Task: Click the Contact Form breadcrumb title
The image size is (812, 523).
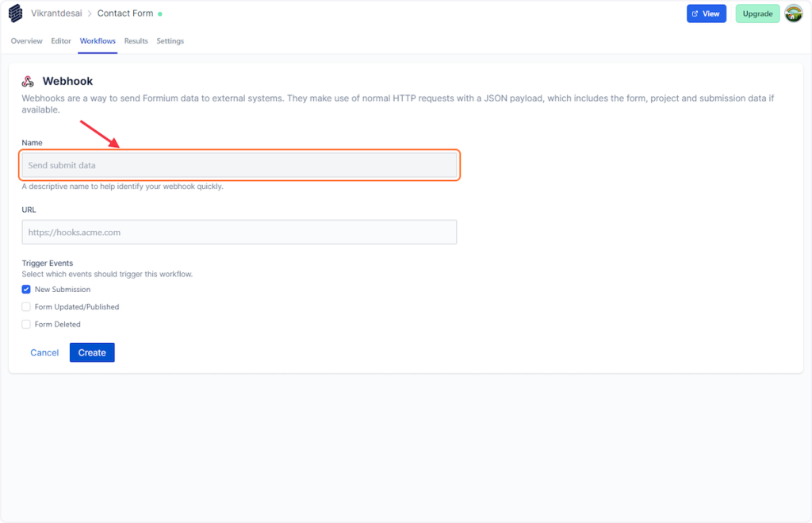Action: [x=125, y=13]
